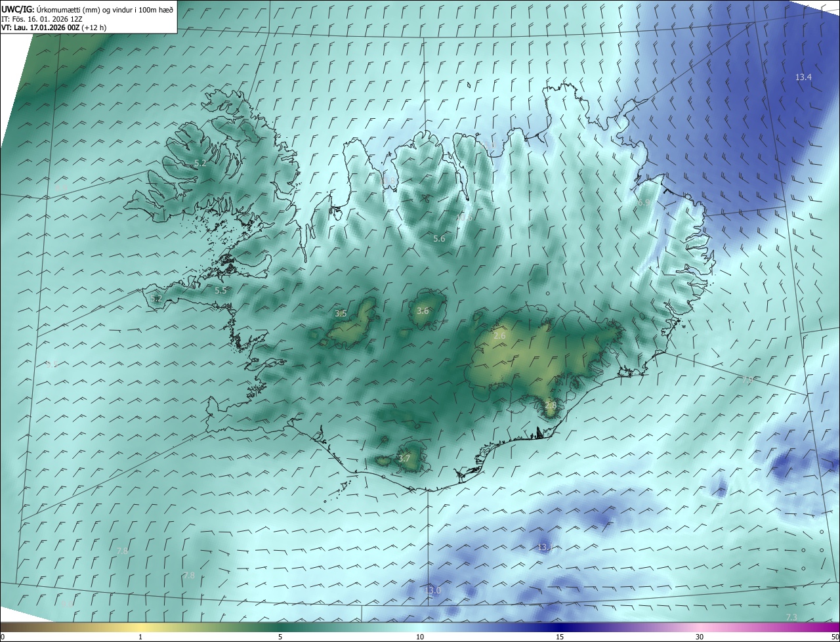Click the color scale tick label 15
The width and height of the screenshot is (840, 642).
pyautogui.click(x=560, y=637)
